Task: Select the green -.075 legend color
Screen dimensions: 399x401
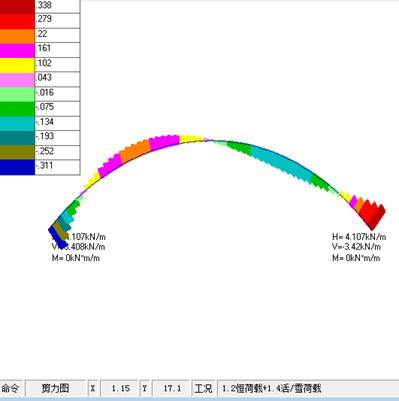Action: [x=17, y=109]
